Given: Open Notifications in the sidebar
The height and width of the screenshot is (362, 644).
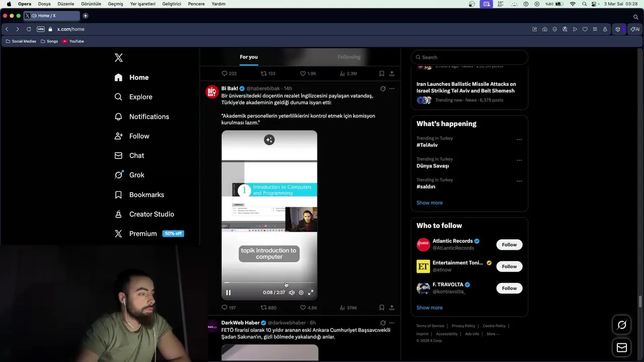Looking at the screenshot, I should pyautogui.click(x=142, y=117).
